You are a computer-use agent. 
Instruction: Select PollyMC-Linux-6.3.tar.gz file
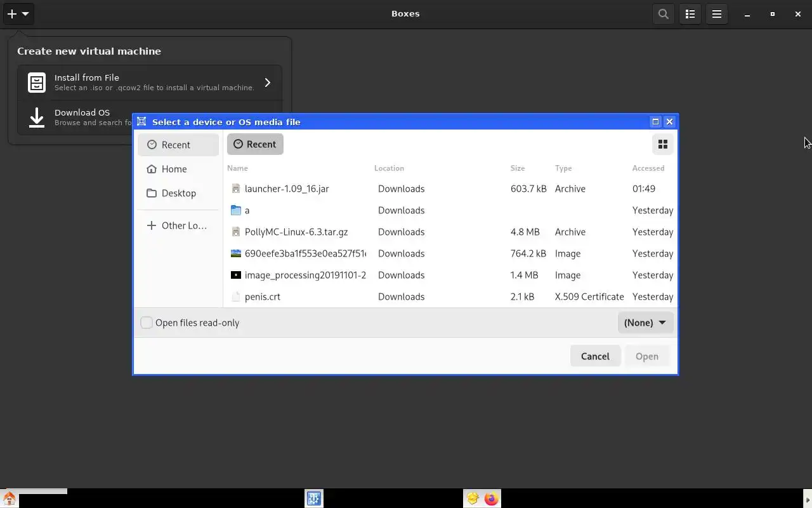tap(450, 232)
